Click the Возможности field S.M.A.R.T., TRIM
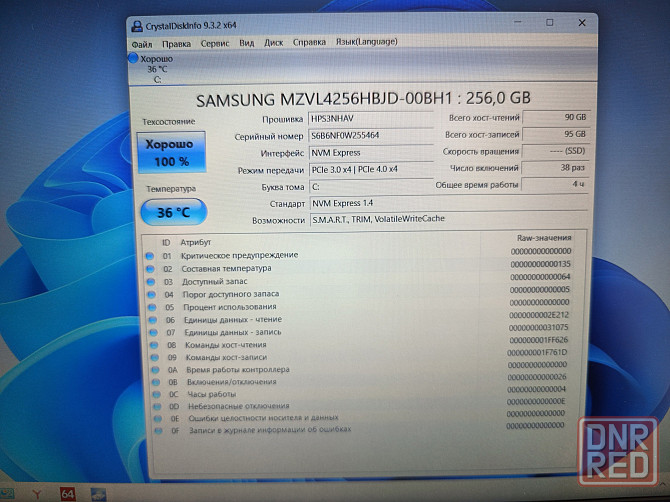The height and width of the screenshot is (502, 670). pos(449,219)
